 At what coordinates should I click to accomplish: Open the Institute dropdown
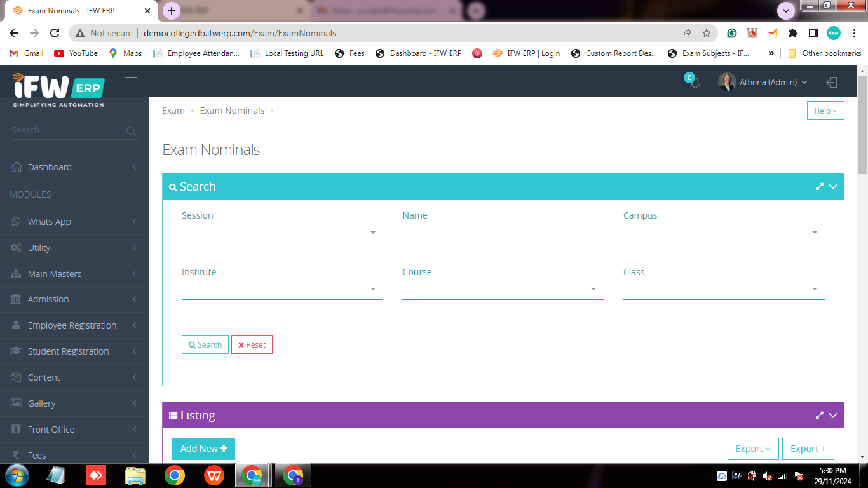[x=282, y=290]
